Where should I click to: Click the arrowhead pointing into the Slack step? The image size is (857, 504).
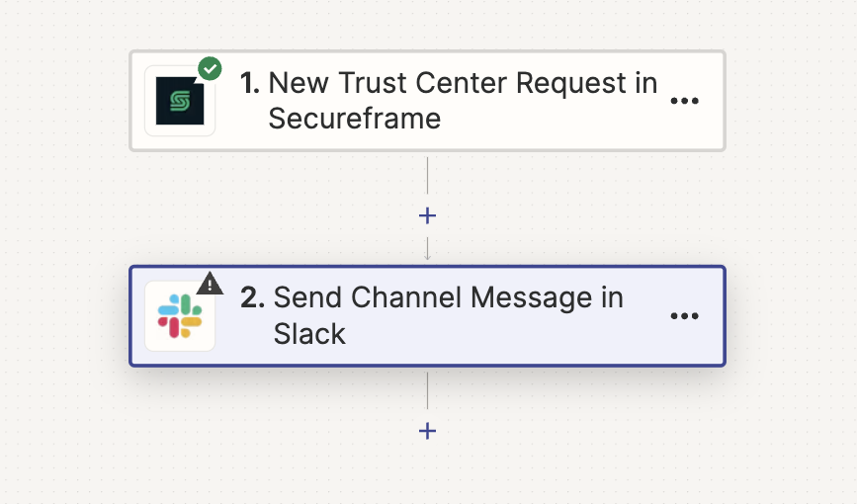pyautogui.click(x=427, y=256)
